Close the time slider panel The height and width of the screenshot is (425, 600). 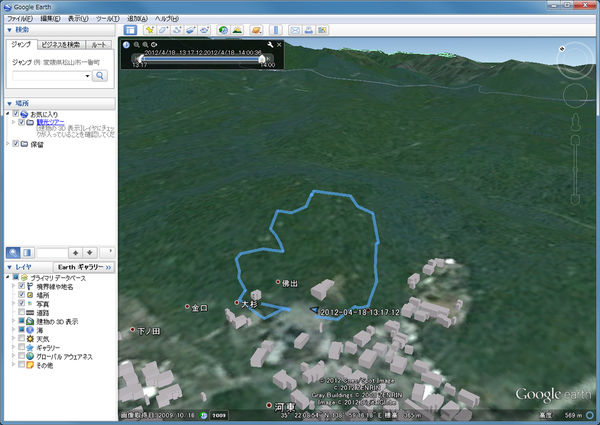[x=279, y=45]
